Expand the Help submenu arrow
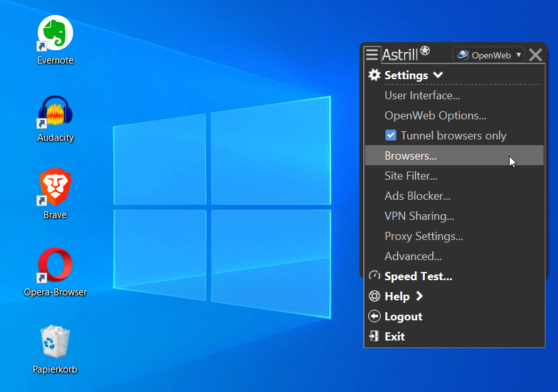The height and width of the screenshot is (392, 558). 420,296
